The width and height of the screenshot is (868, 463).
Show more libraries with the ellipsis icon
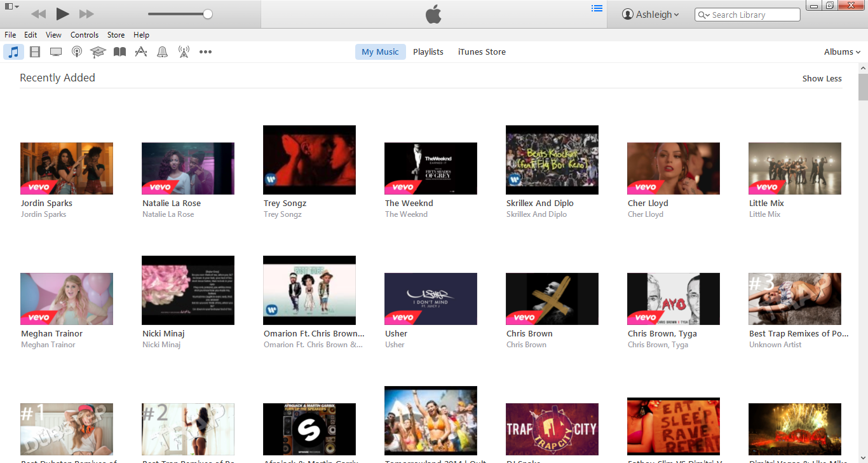tap(205, 52)
